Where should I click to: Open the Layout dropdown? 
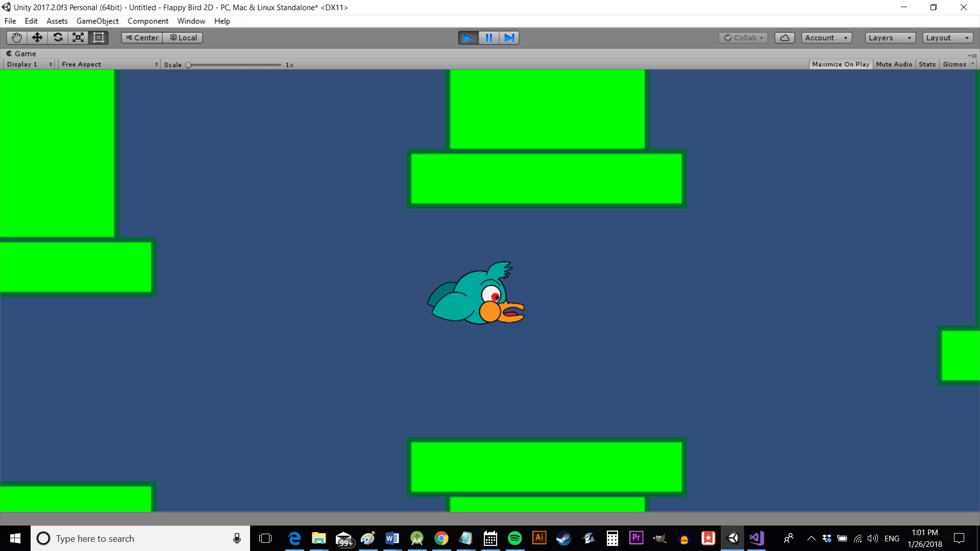click(x=947, y=38)
